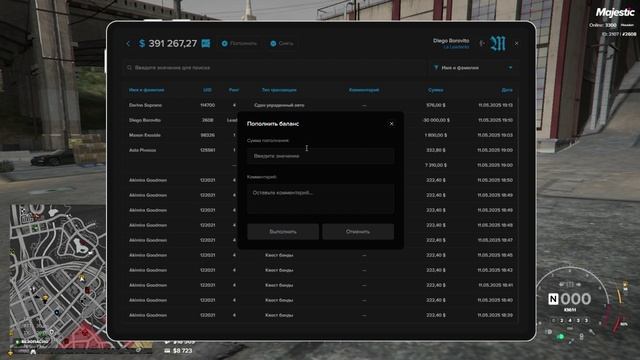Open the Имя и фамилия filter dropdown
This screenshot has height=360, width=640.
[473, 68]
